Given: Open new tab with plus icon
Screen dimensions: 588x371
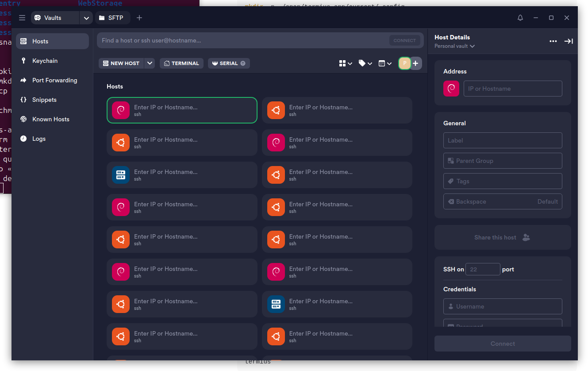Looking at the screenshot, I should point(139,18).
